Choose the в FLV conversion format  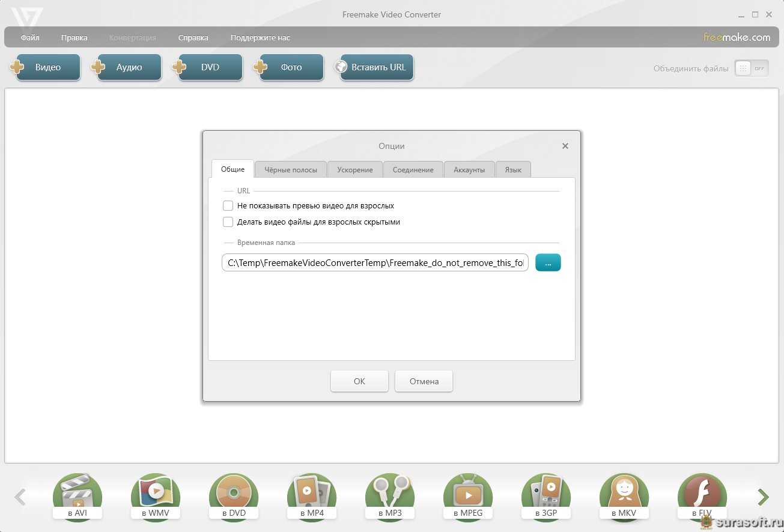(702, 497)
